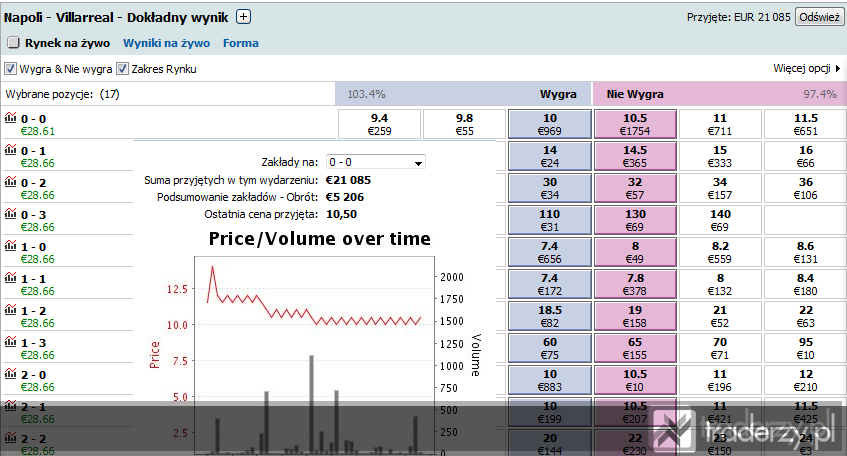The width and height of the screenshot is (847, 456).
Task: Click the 1 - 1 selection name
Action: click(x=33, y=279)
